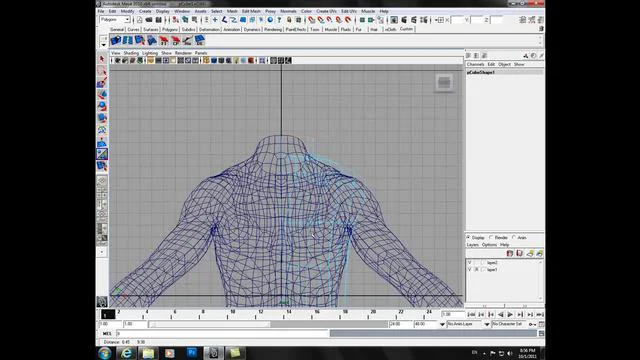Open Channels menu in Channel Box

pyautogui.click(x=476, y=64)
